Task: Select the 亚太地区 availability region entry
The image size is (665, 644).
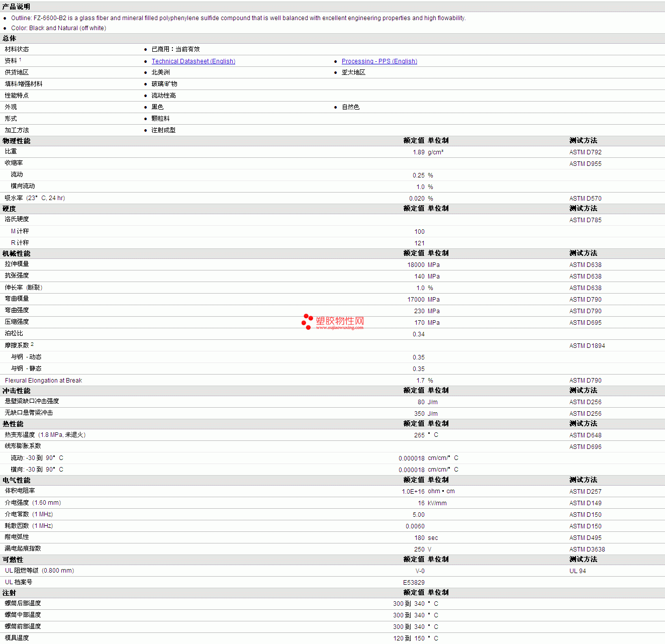Action: pyautogui.click(x=353, y=72)
